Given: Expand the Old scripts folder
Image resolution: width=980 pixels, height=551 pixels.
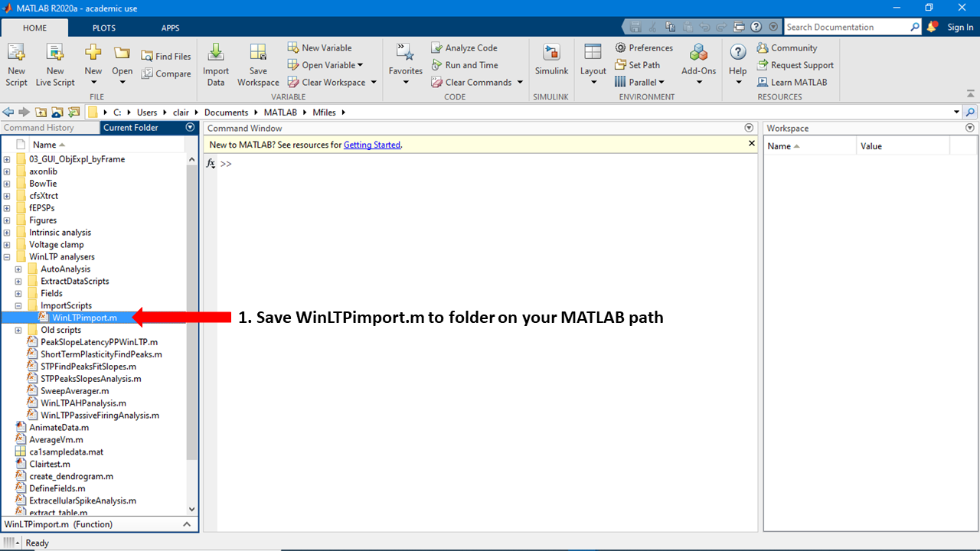Looking at the screenshot, I should click(x=18, y=331).
